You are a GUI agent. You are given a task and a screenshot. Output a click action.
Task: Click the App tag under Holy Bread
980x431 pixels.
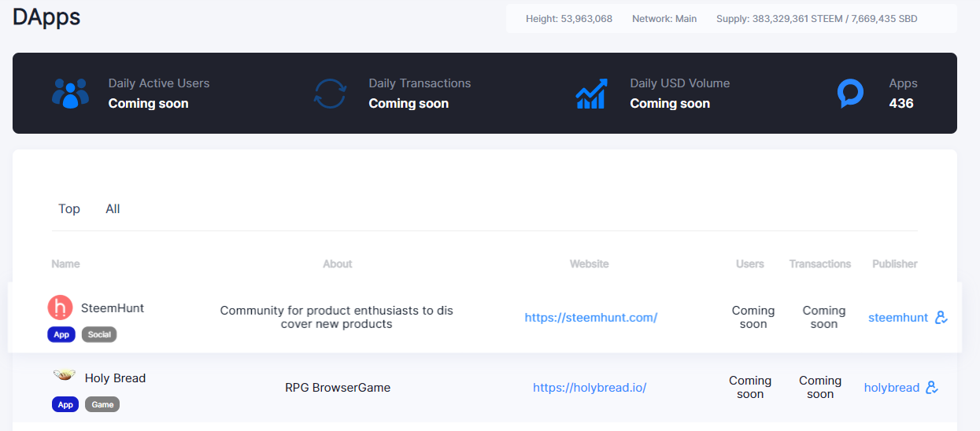coord(65,404)
